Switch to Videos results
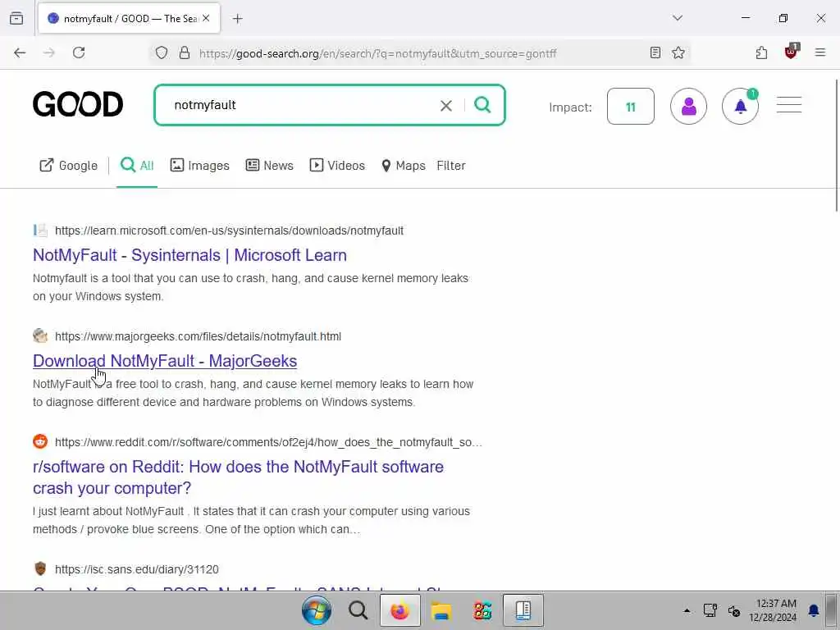This screenshot has width=840, height=630. (x=337, y=166)
